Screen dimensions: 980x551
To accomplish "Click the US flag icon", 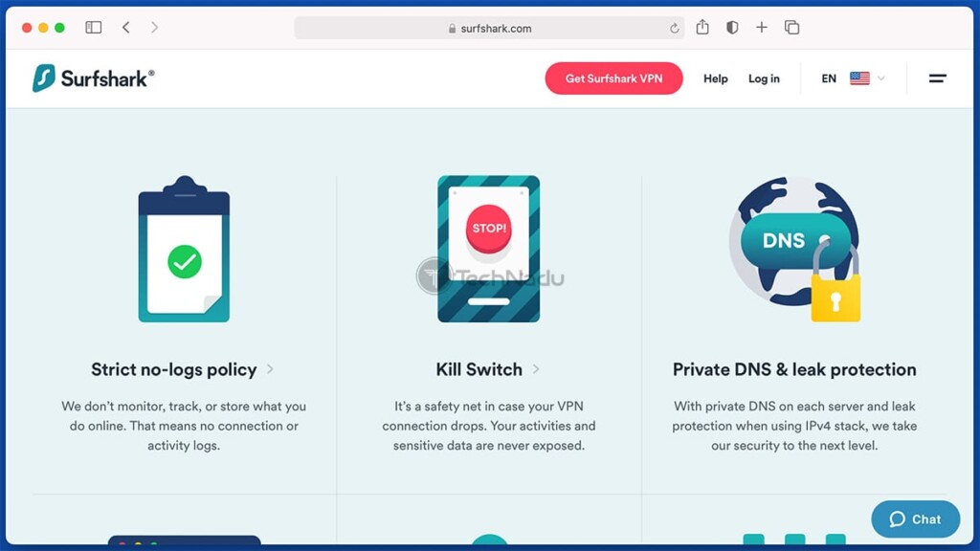I will [859, 78].
